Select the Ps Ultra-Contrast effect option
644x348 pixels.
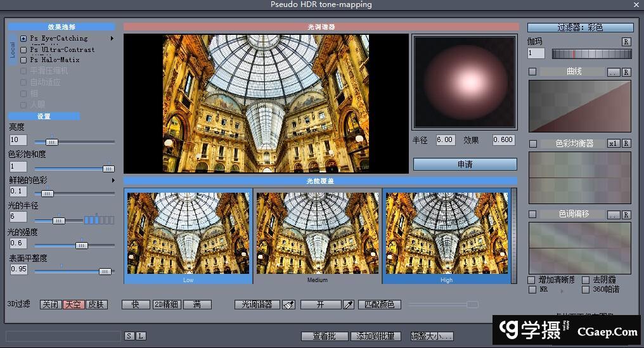[24, 49]
